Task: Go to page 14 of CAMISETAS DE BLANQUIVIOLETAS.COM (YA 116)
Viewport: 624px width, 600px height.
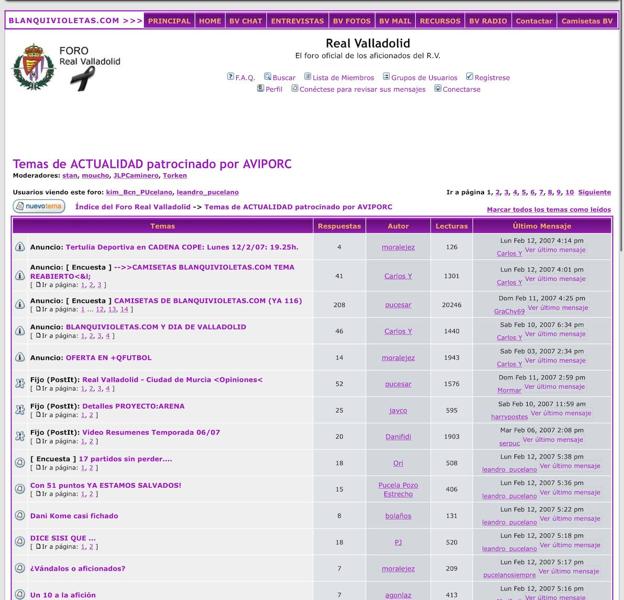Action: 124,310
